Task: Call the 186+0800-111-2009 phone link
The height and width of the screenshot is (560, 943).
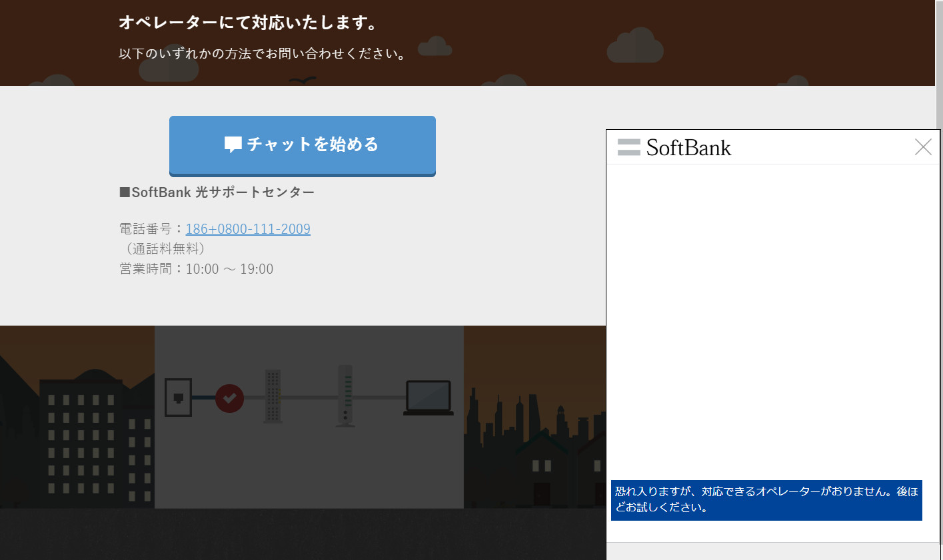Action: click(x=248, y=229)
